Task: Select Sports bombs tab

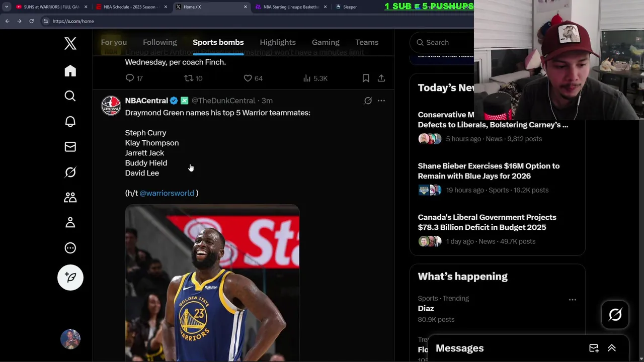Action: 218,42
